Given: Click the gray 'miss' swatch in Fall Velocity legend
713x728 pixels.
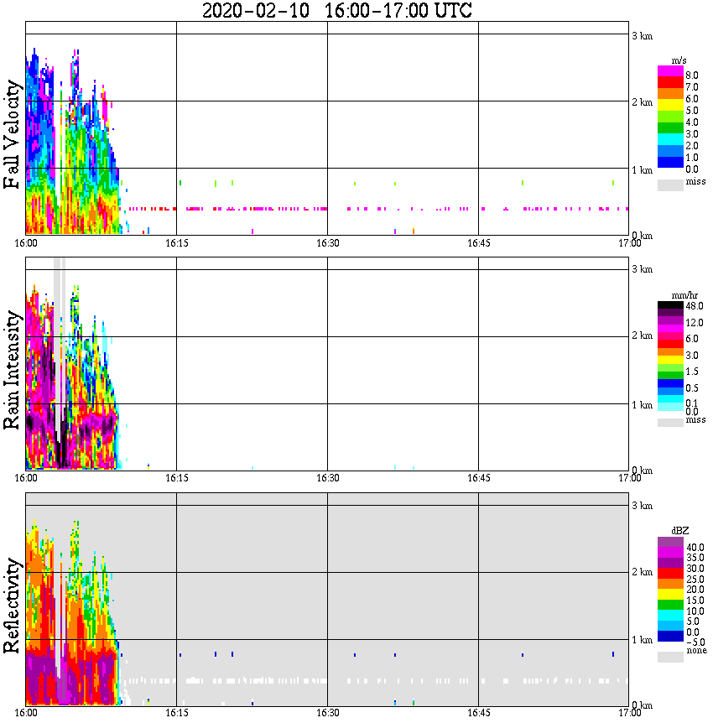Looking at the screenshot, I should (670, 185).
